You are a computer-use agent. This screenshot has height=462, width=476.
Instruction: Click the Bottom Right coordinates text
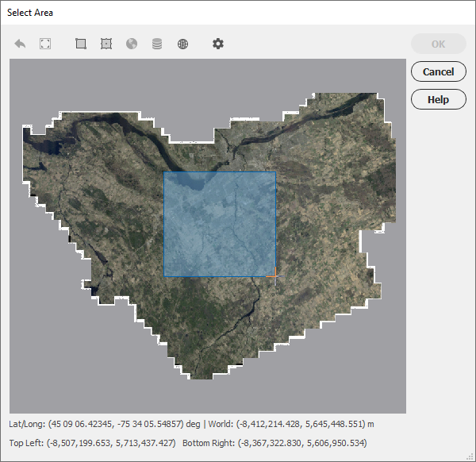click(x=274, y=443)
